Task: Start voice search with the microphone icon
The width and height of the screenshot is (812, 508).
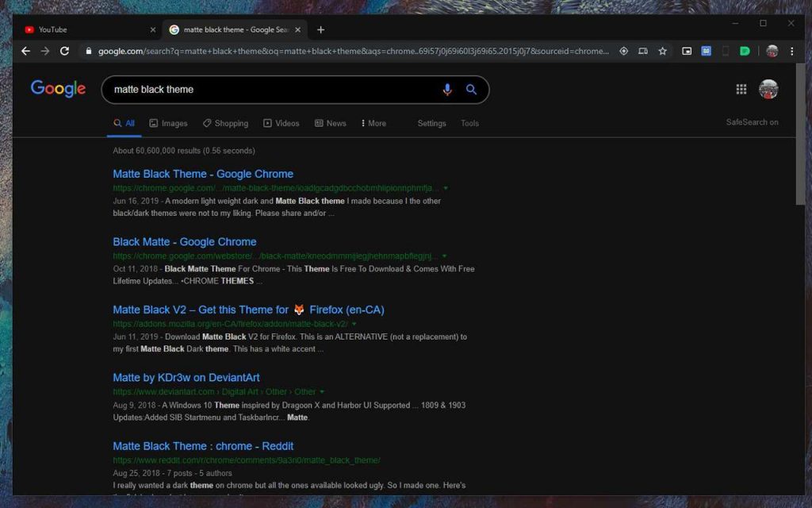Action: pyautogui.click(x=447, y=89)
